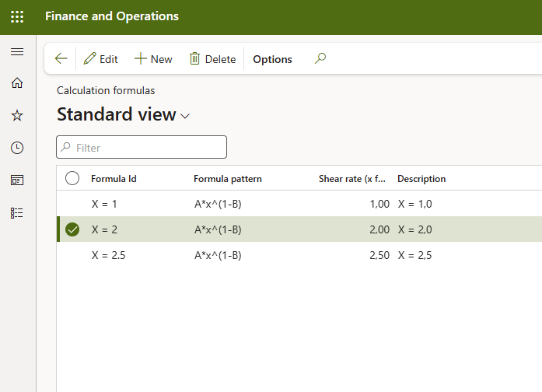Show Recent items clock icon
Viewport: 542px width, 392px height.
pos(17,148)
